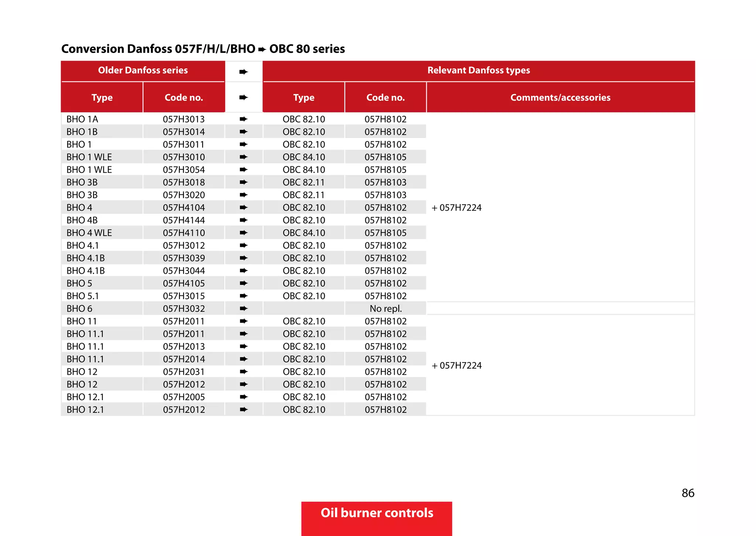
Task: Select the code '057H3039'
Action: pos(184,258)
